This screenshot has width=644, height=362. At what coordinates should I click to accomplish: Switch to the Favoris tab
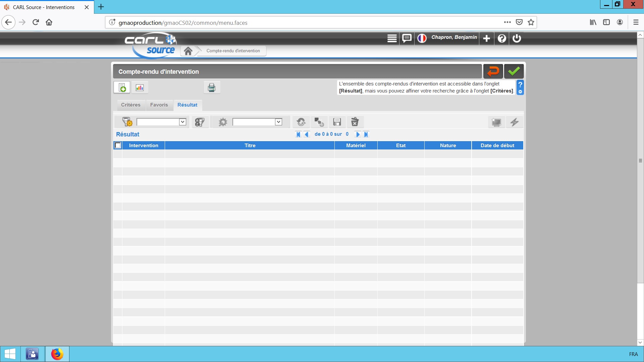(x=159, y=105)
